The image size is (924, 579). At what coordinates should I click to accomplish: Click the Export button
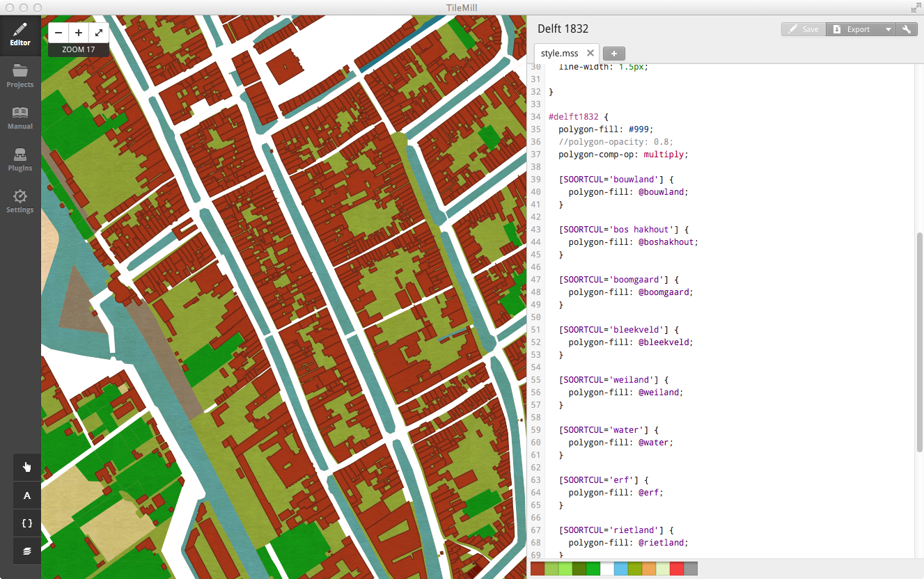[x=852, y=29]
